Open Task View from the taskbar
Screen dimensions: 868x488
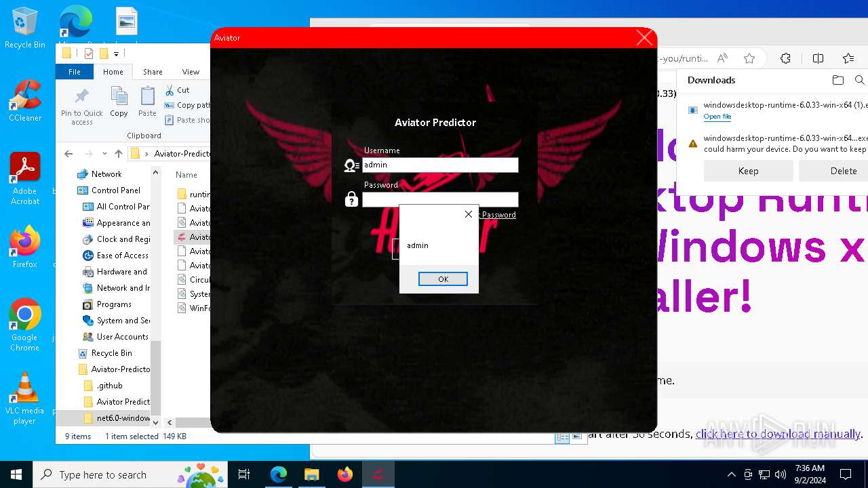pyautogui.click(x=244, y=474)
